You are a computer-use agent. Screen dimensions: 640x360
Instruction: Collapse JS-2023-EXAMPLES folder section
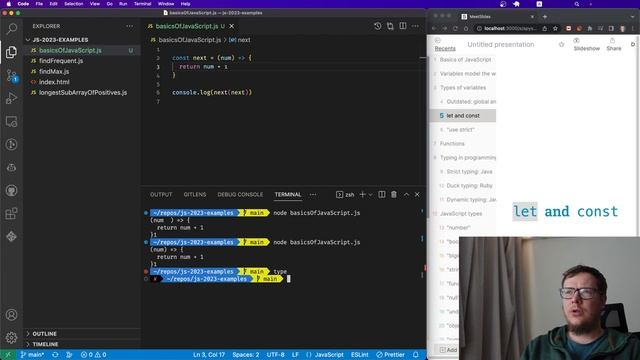tap(60, 40)
